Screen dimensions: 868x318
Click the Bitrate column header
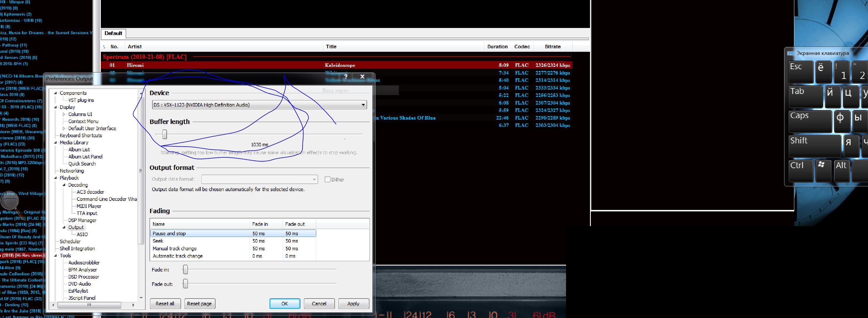pos(553,47)
